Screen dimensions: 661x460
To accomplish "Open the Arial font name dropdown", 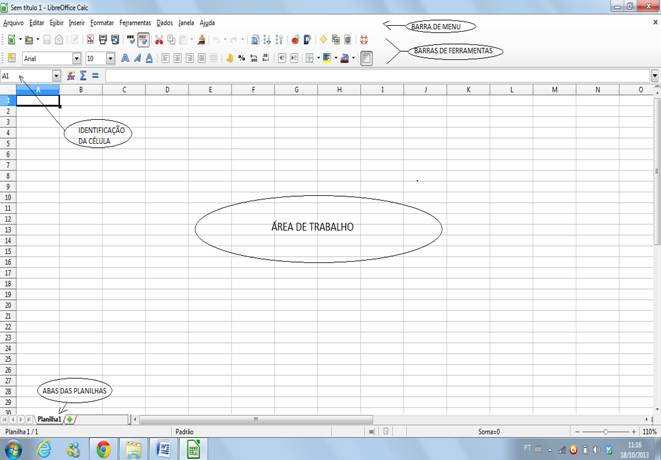I will coord(77,59).
